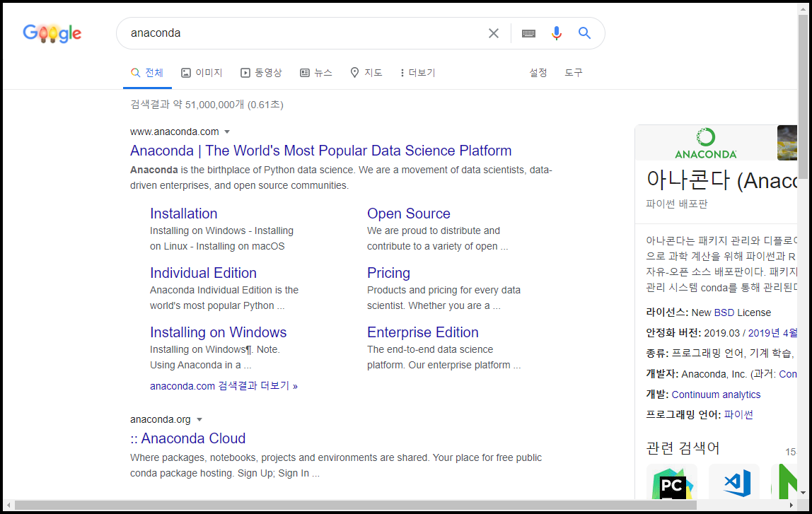Viewport: 812px width, 514px height.
Task: Open 도구 (Tools) options
Action: pos(573,73)
